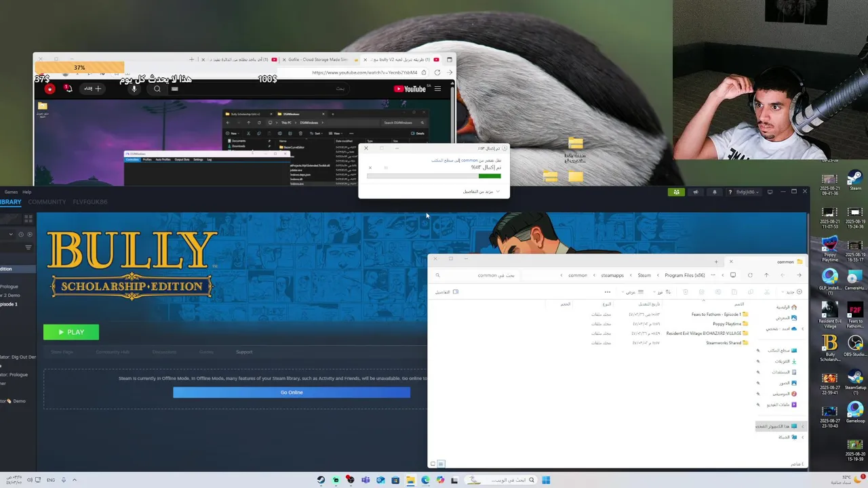Cancel the file copy with X icon
Screen dimensions: 868x488
(x=370, y=167)
